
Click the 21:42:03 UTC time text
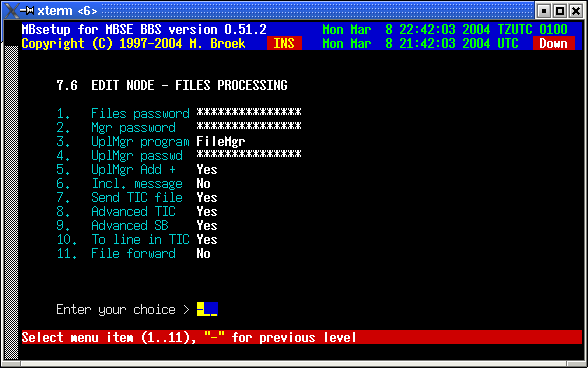tap(420, 44)
